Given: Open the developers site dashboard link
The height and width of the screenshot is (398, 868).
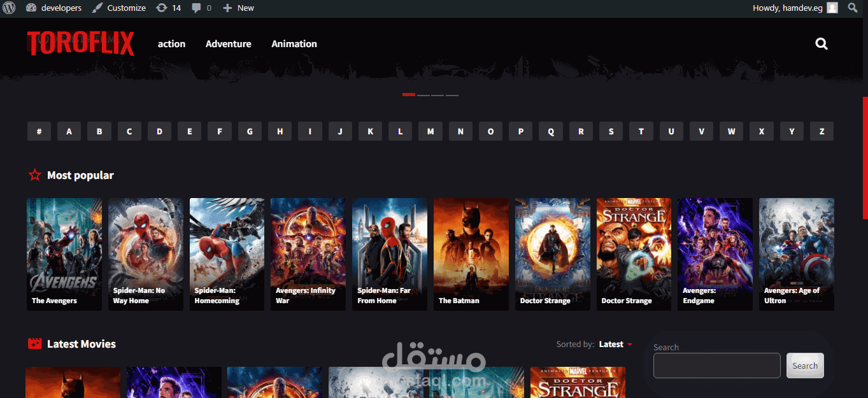Looking at the screenshot, I should coord(53,8).
